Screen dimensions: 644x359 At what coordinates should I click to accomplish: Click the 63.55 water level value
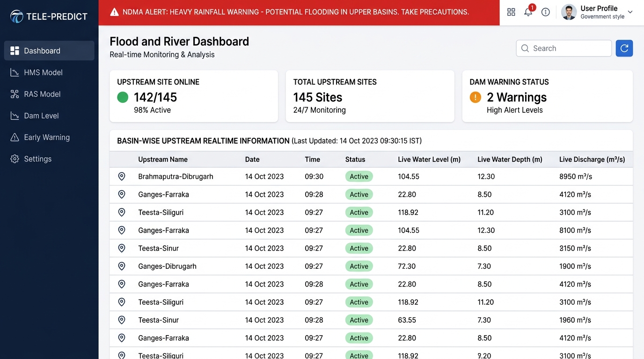pyautogui.click(x=407, y=320)
